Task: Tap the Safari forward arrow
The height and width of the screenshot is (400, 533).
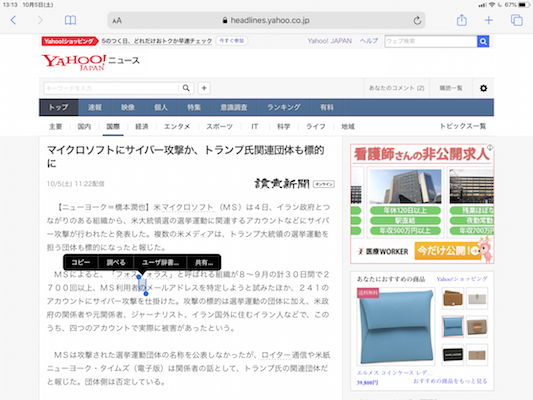Action: click(x=40, y=20)
